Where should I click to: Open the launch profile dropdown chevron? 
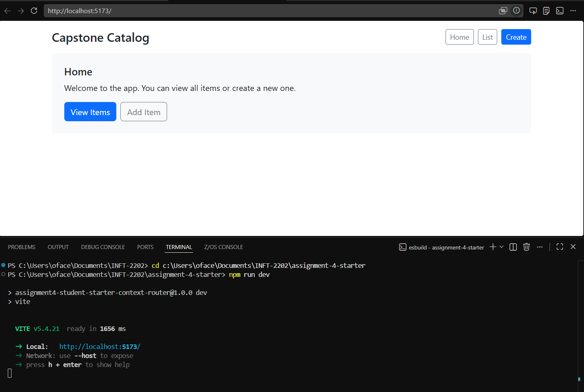coord(501,247)
